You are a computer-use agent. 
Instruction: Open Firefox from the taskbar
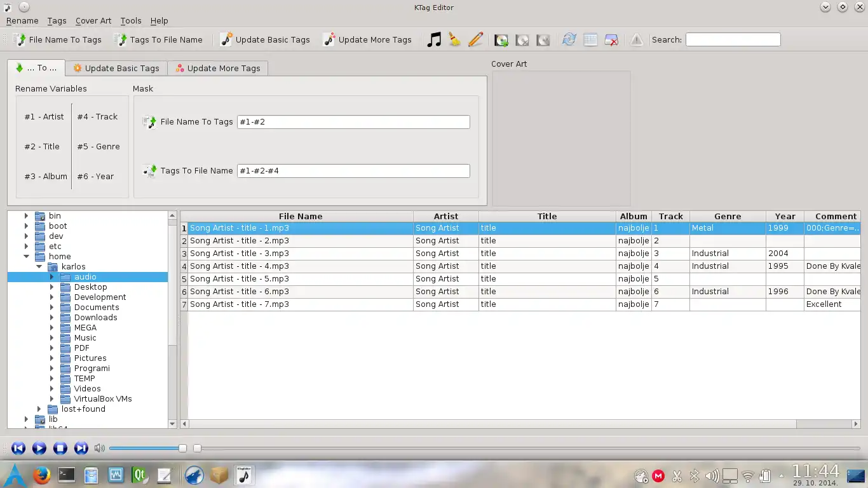(x=42, y=475)
